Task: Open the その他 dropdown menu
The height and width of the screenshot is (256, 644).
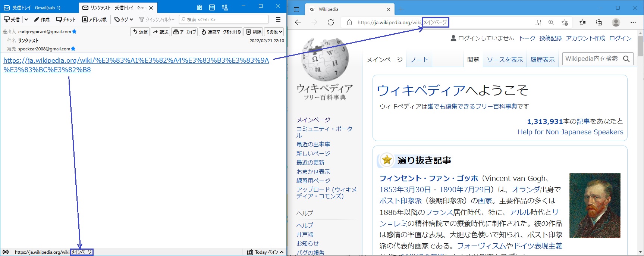Action: pos(274,32)
